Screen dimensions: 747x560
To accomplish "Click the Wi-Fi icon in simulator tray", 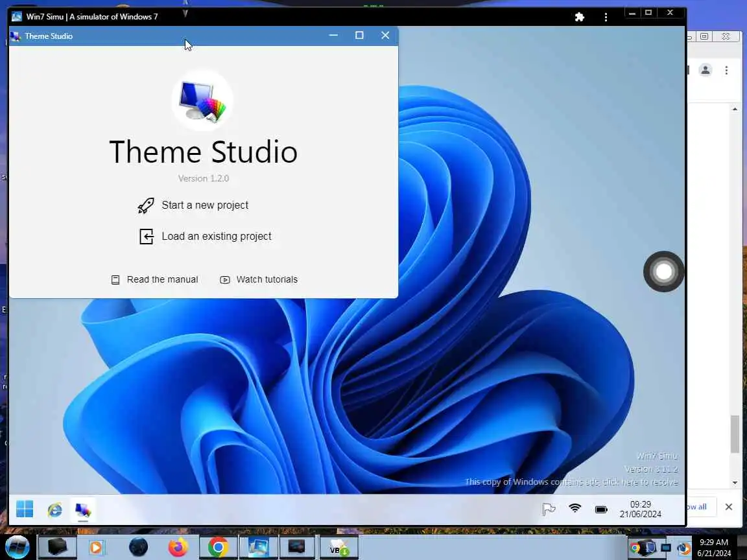I will pos(575,509).
